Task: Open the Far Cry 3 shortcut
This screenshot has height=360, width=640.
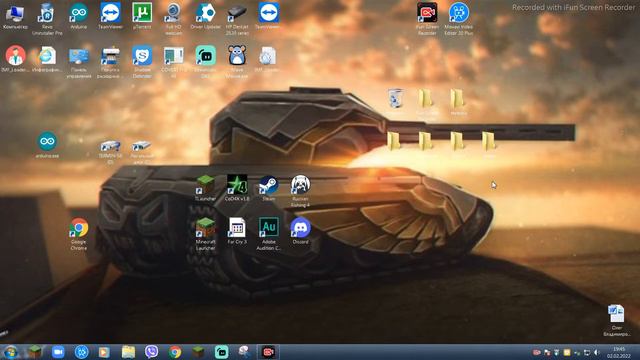Action: tap(237, 231)
